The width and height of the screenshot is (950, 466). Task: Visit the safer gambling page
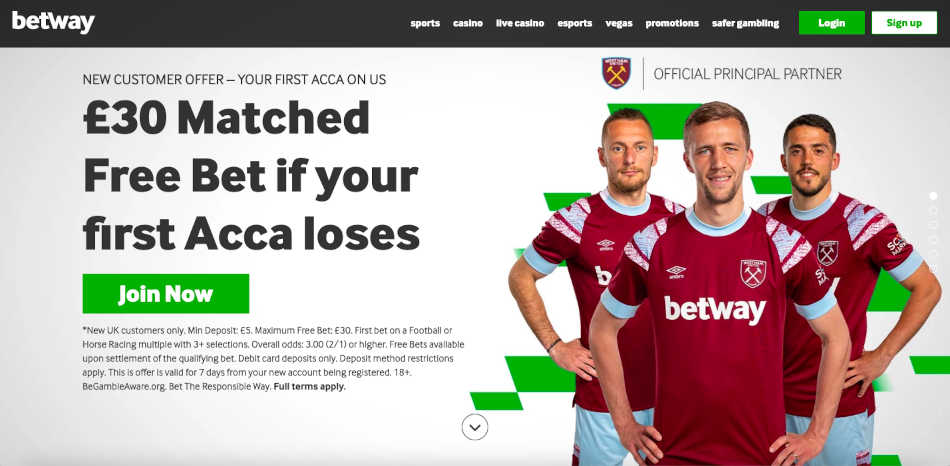(x=745, y=23)
